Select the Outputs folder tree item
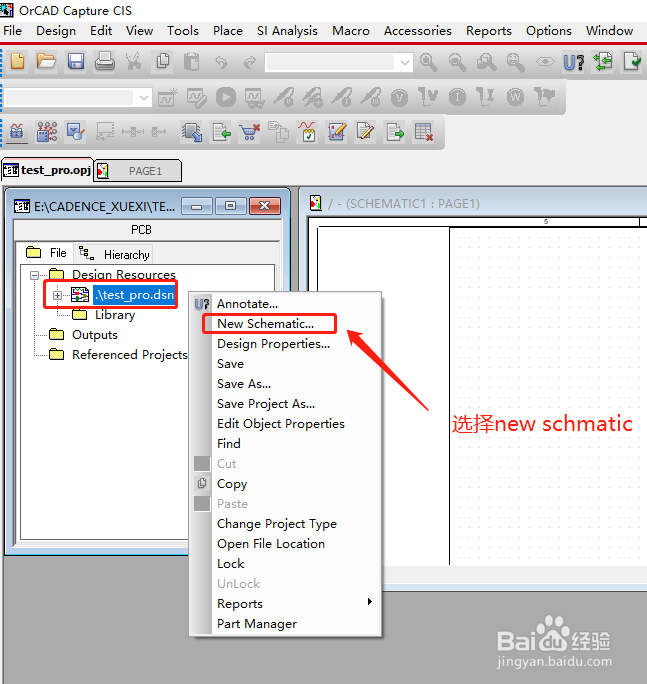 (95, 335)
